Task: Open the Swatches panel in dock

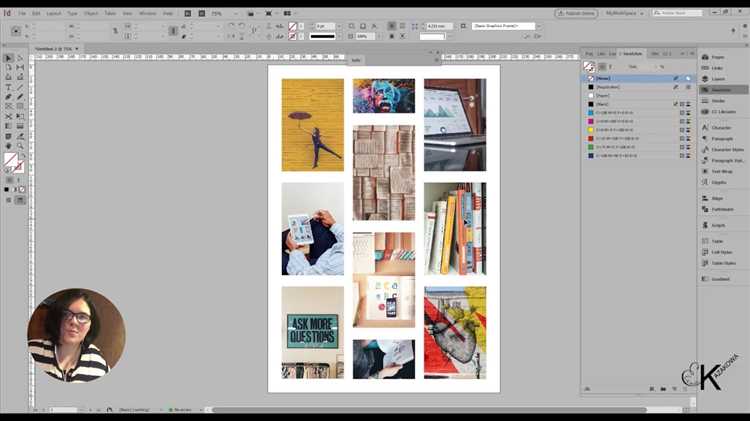Action: pos(722,90)
